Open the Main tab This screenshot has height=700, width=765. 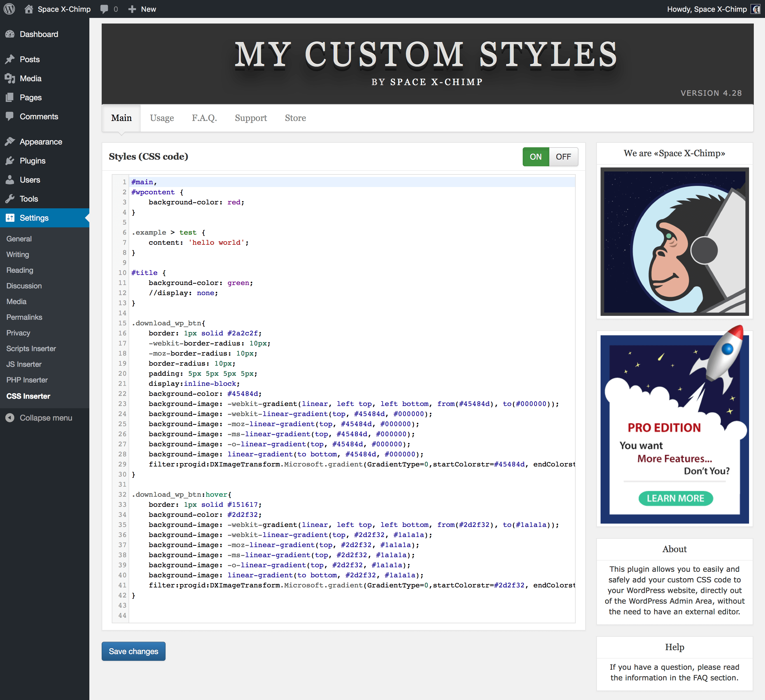(x=121, y=118)
